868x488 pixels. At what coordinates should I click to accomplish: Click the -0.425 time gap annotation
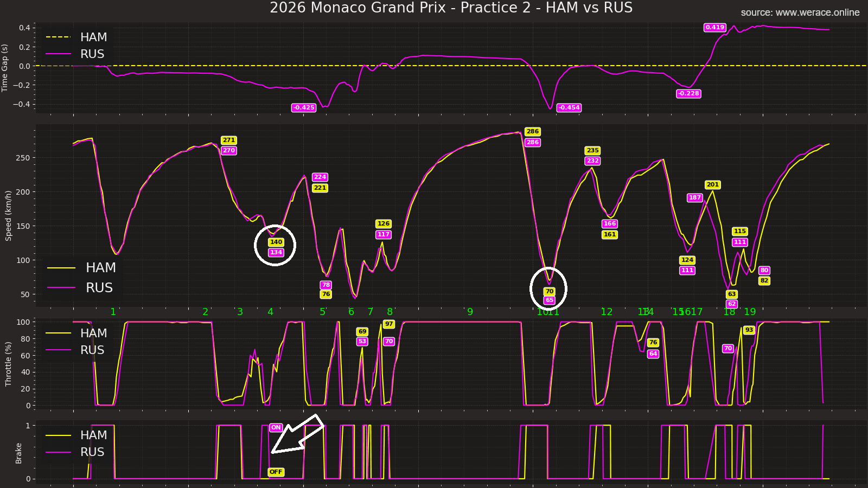(304, 107)
